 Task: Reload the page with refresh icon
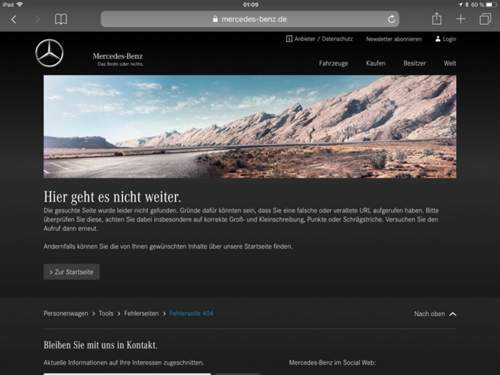(391, 19)
